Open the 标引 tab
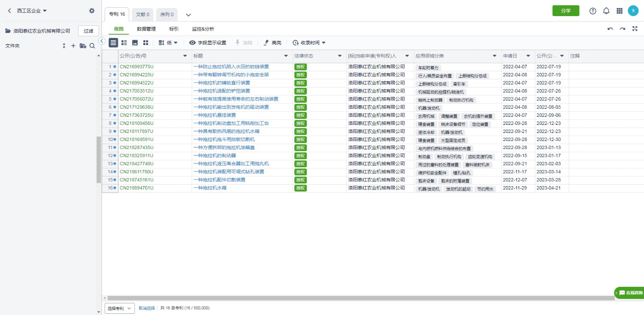This screenshot has width=644, height=315. 174,29
